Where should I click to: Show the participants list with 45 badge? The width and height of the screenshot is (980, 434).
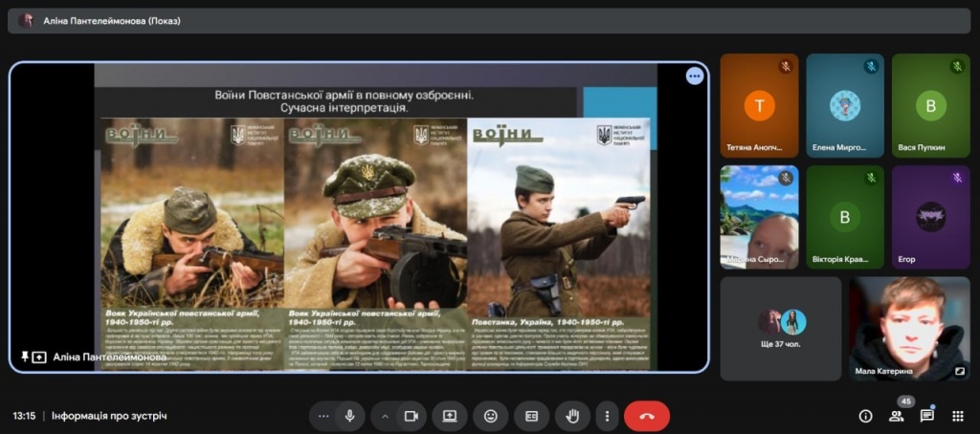897,416
